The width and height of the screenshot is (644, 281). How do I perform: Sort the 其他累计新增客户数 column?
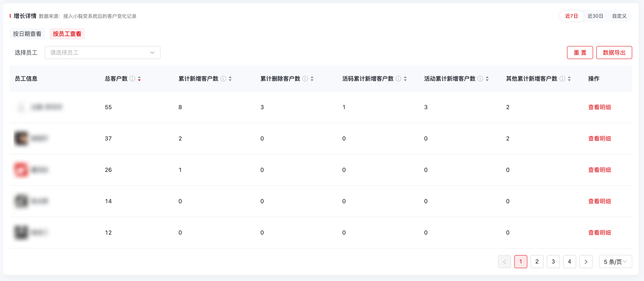click(x=569, y=79)
